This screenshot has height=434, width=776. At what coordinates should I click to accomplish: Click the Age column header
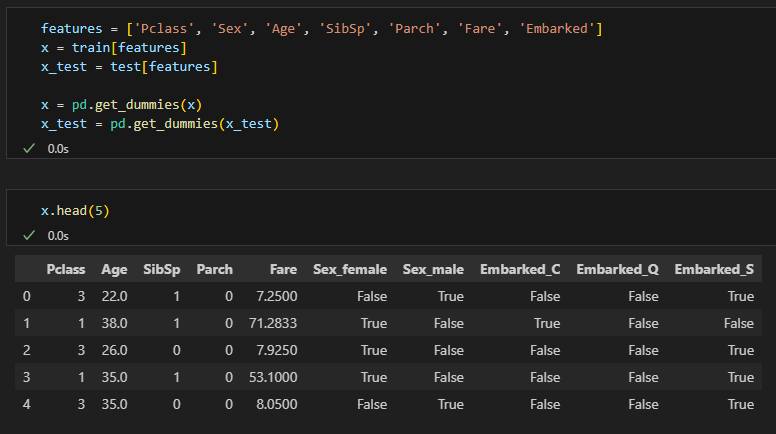click(x=114, y=269)
